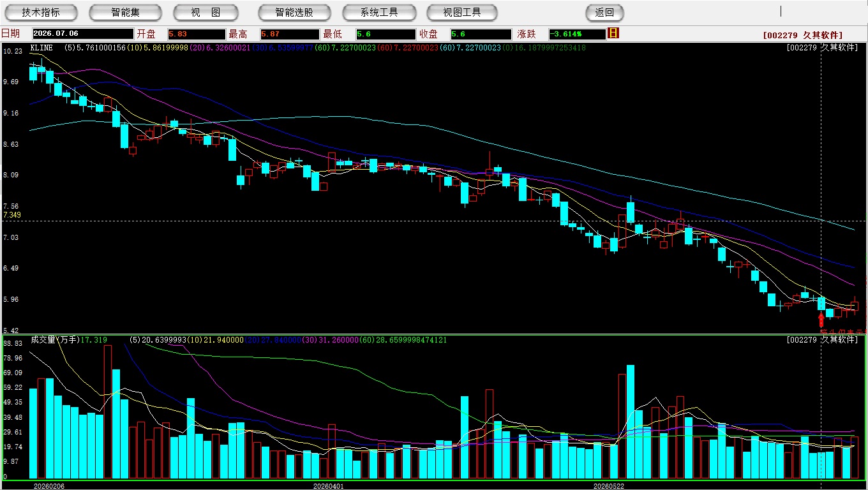
Task: Open the 技术指标 menu button
Action: (41, 12)
